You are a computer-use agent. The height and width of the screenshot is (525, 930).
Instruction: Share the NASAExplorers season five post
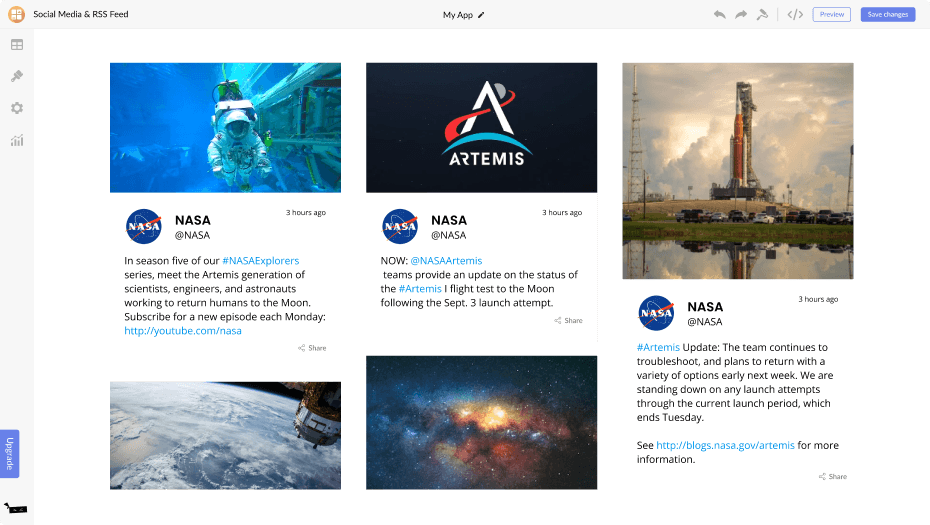[312, 348]
